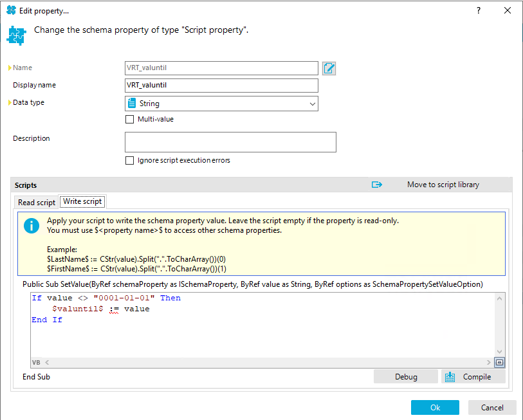Dismiss the dialog via Cancel
Screen dimensions: 523x420
point(491,407)
